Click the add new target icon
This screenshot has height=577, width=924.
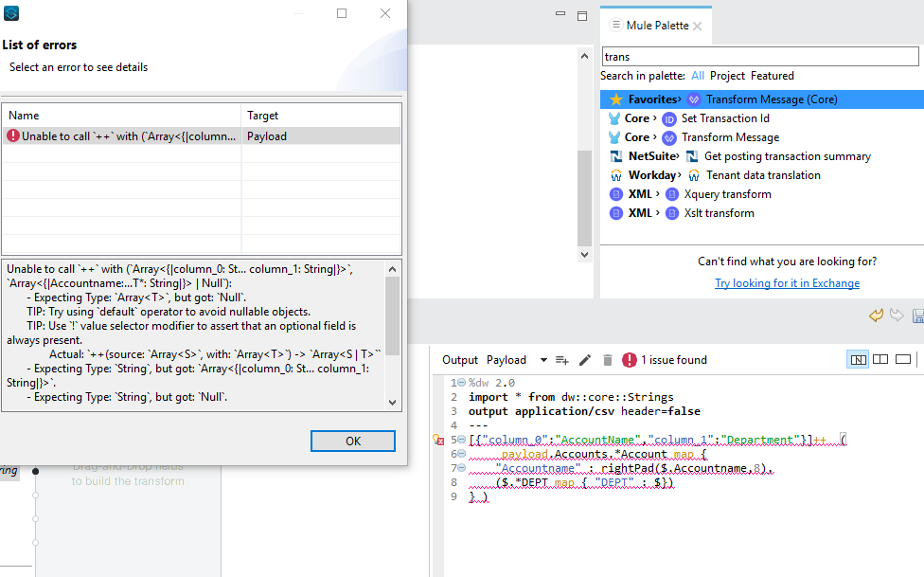562,360
